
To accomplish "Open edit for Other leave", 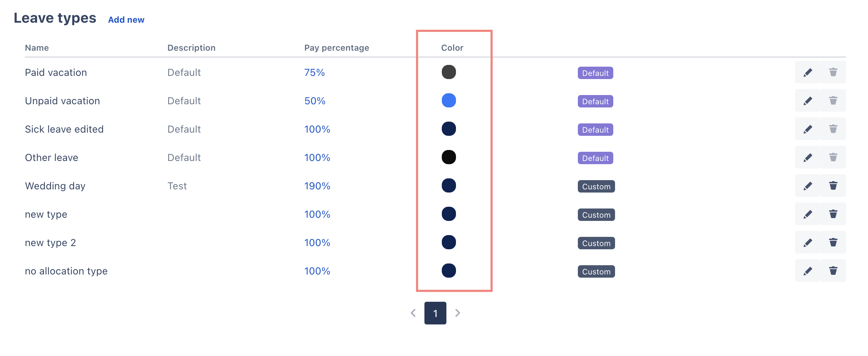I will [x=807, y=157].
